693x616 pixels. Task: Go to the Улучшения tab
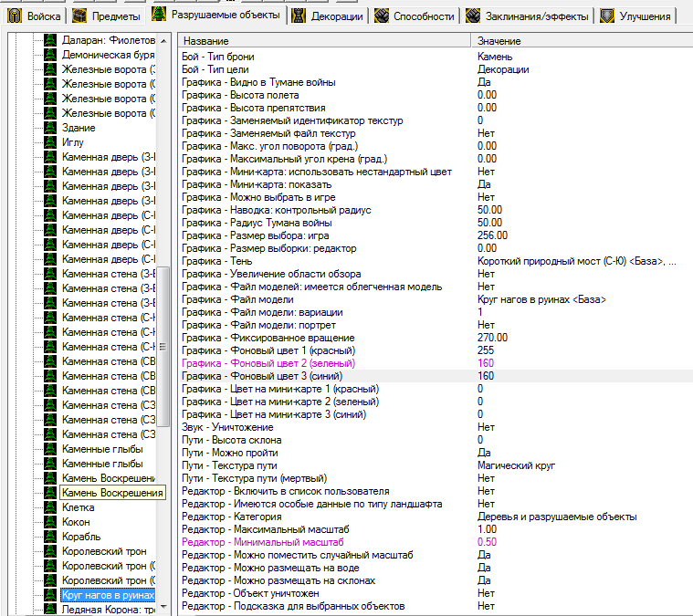pyautogui.click(x=635, y=16)
